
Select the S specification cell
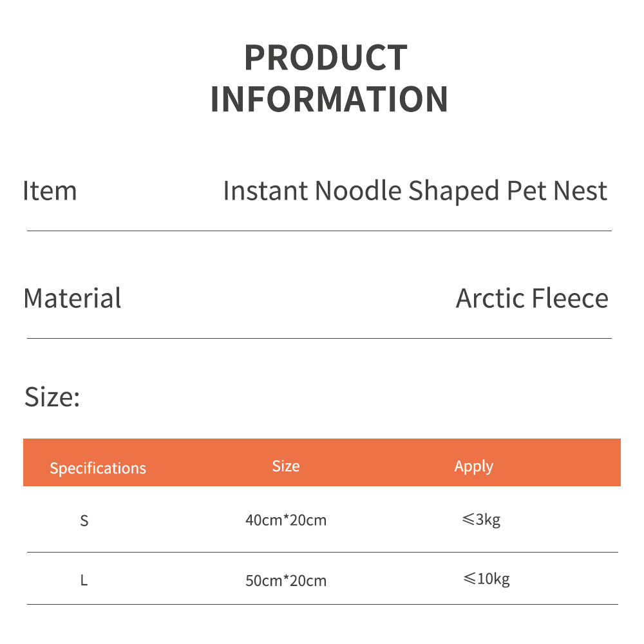84,520
